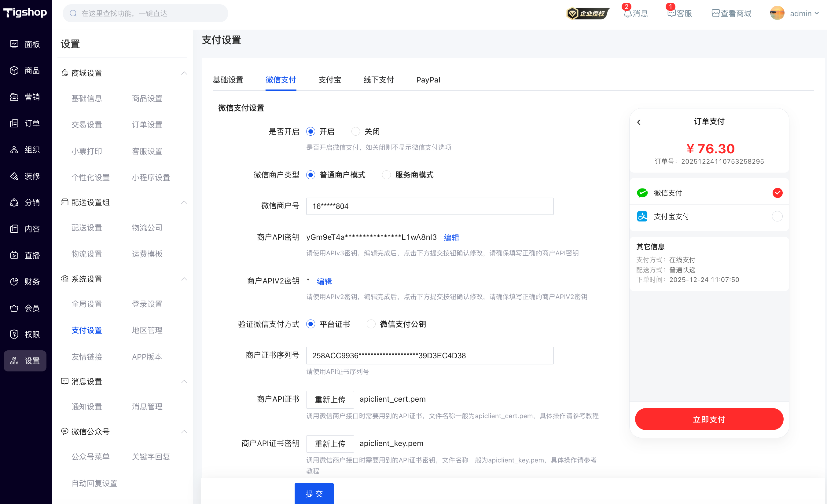Open the 组织 organization icon
The height and width of the screenshot is (504, 827).
click(14, 150)
